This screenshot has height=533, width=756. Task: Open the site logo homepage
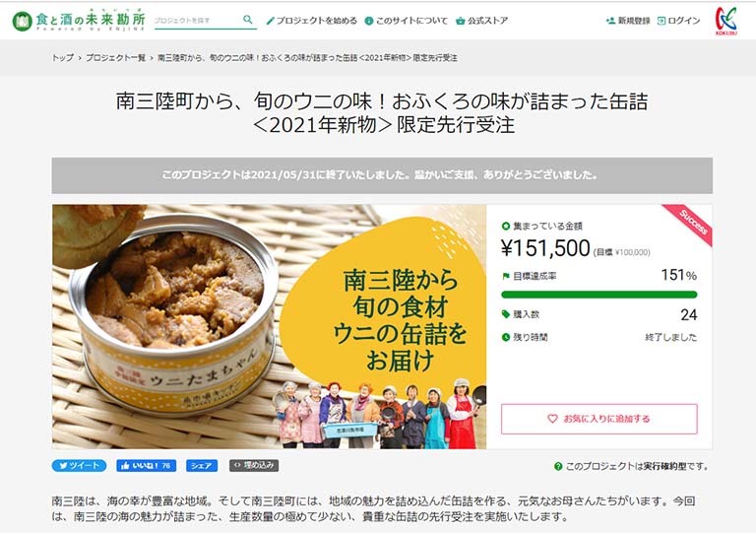[x=79, y=21]
